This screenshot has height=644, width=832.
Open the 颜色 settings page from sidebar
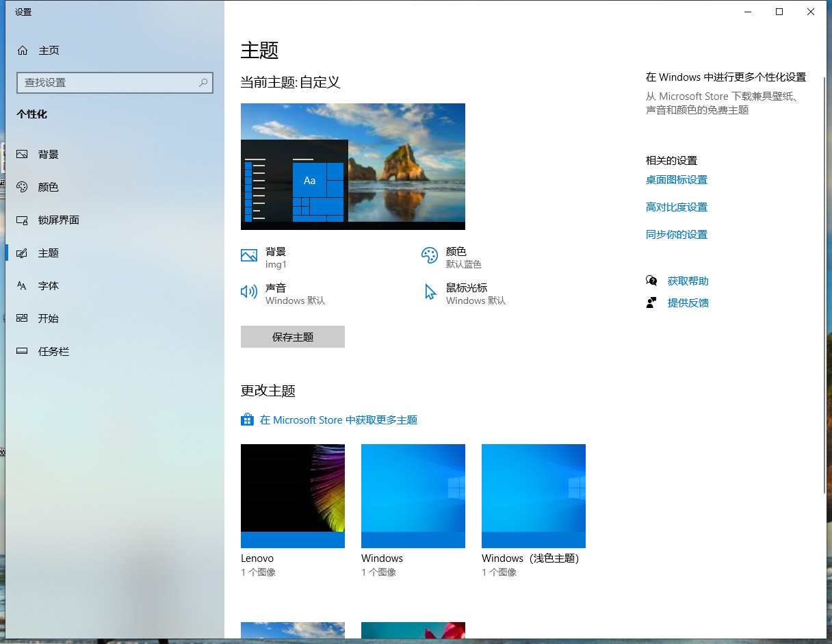(115, 188)
